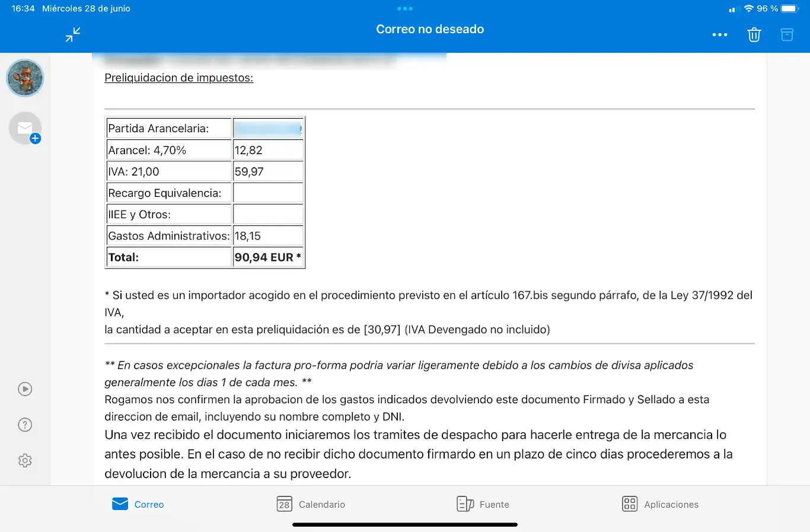
Task: Delete this email with the trash icon
Action: click(x=754, y=35)
